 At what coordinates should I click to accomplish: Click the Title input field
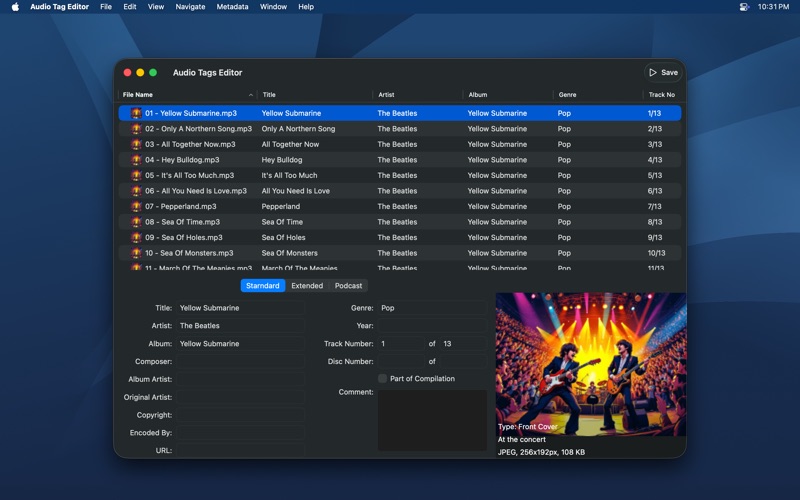[x=240, y=308]
